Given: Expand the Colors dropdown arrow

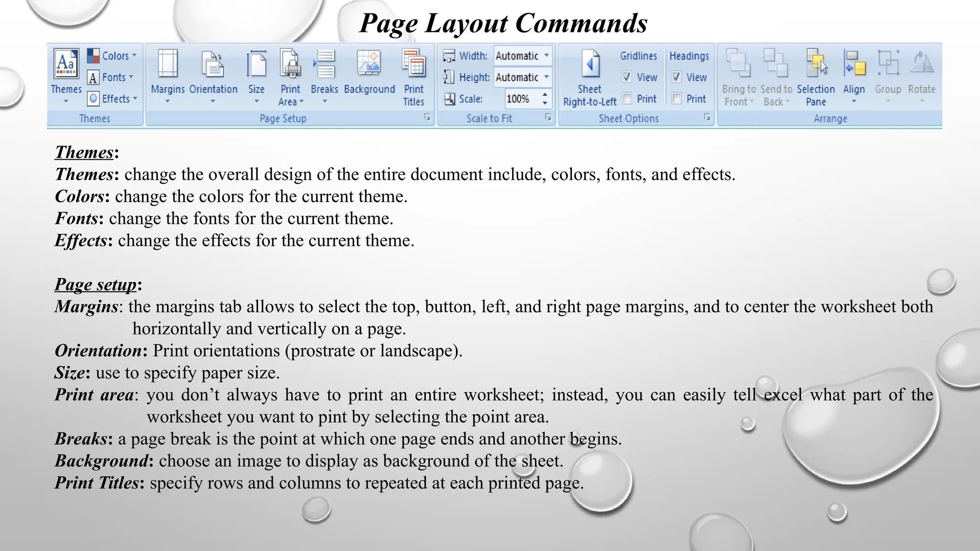Looking at the screenshot, I should [x=134, y=55].
